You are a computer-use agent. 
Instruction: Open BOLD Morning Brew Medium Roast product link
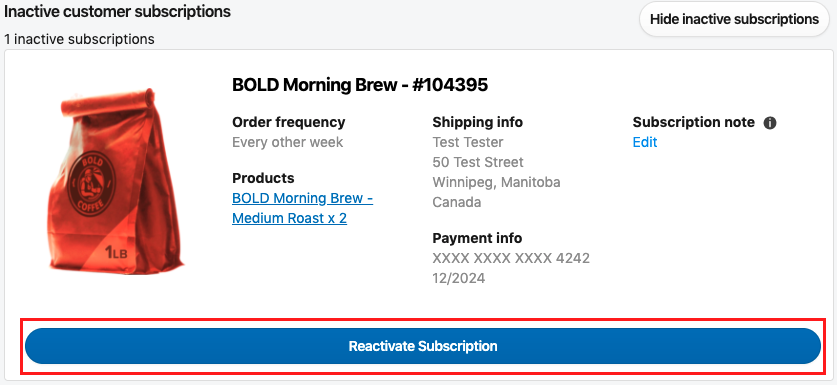click(x=302, y=208)
